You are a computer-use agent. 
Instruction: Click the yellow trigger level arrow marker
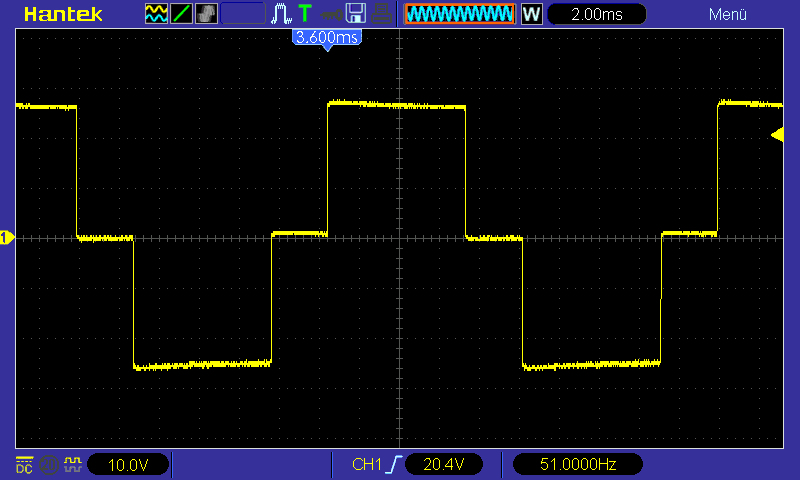777,135
